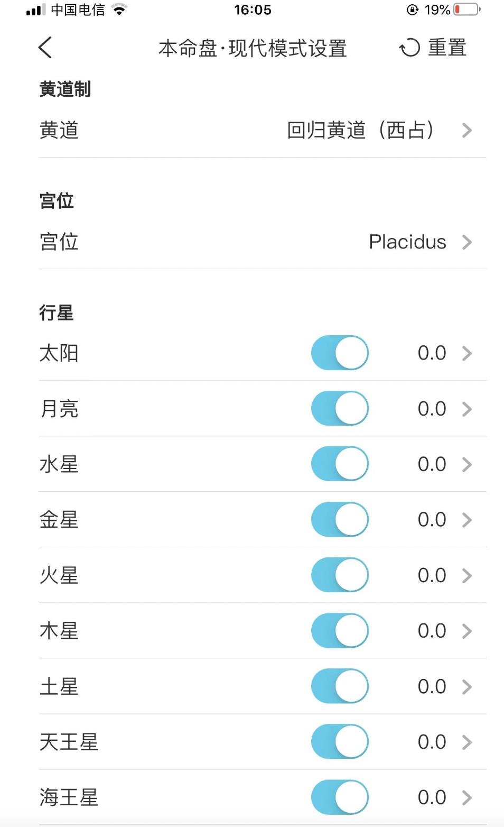The height and width of the screenshot is (827, 504).
Task: Tap the 0.0 value next to 金星 (Venus)
Action: coord(433,519)
